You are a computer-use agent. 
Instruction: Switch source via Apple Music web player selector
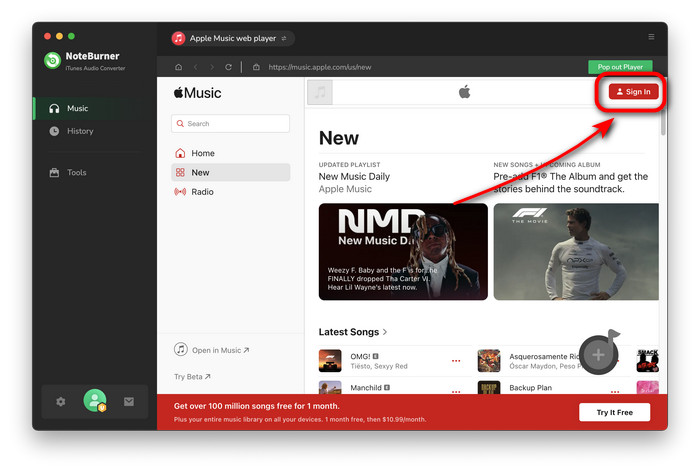pyautogui.click(x=232, y=38)
